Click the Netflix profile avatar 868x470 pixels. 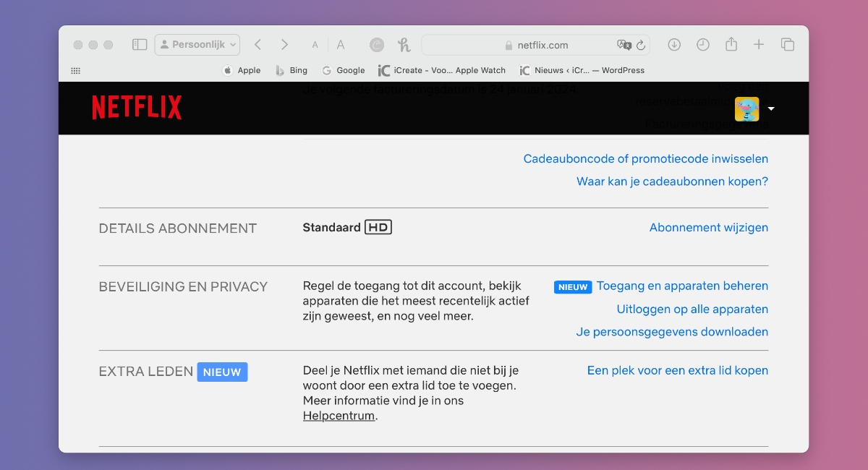[747, 108]
